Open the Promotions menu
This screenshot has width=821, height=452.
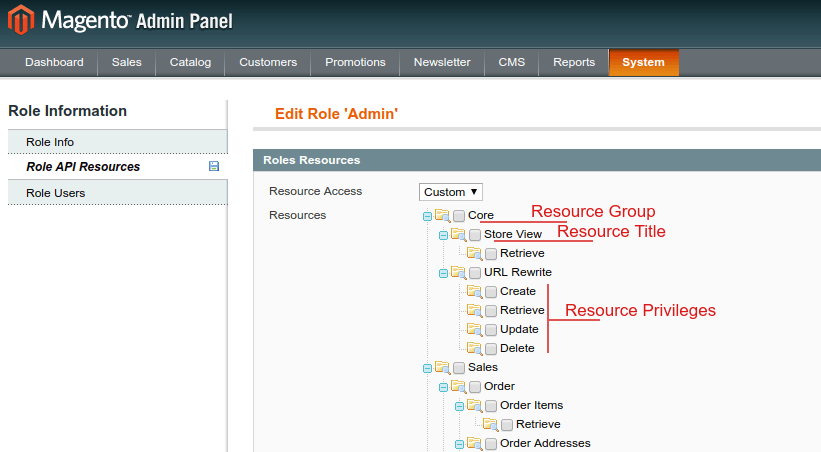pyautogui.click(x=355, y=62)
